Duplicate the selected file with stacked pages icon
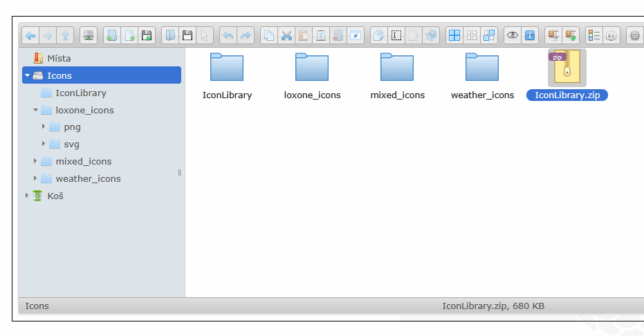 click(x=378, y=36)
